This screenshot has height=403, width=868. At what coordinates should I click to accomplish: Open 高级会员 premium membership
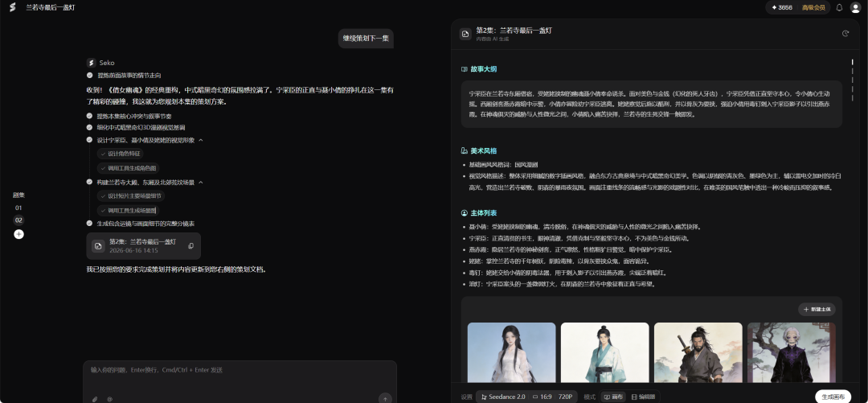click(813, 8)
